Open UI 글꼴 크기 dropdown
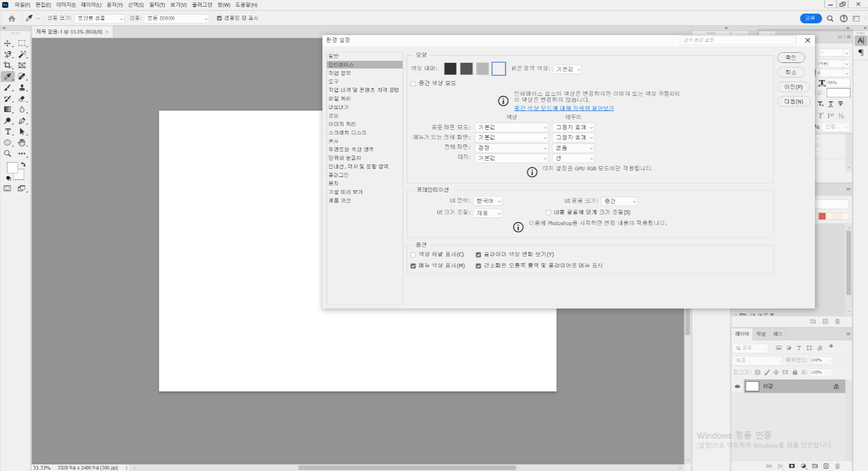The image size is (868, 471). click(619, 201)
